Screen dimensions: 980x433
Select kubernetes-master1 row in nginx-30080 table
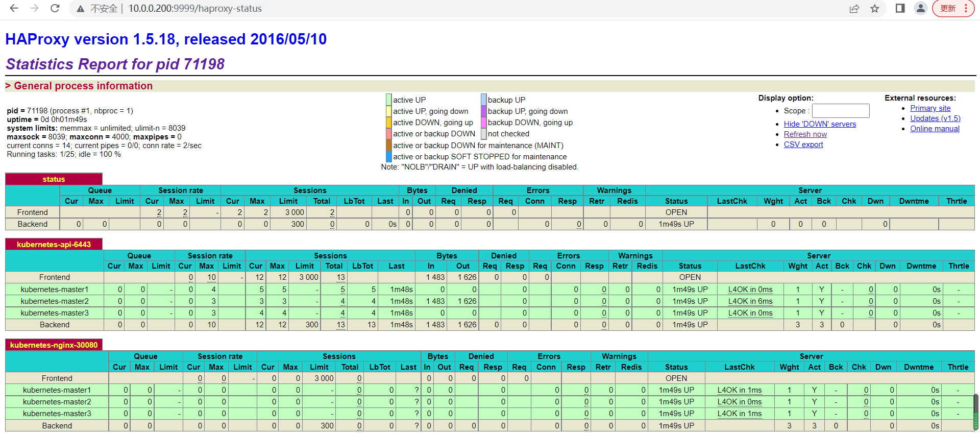490,390
